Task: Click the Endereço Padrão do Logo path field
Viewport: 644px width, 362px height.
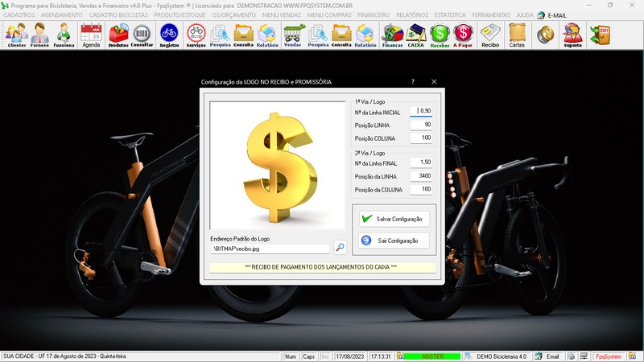Action: click(270, 249)
